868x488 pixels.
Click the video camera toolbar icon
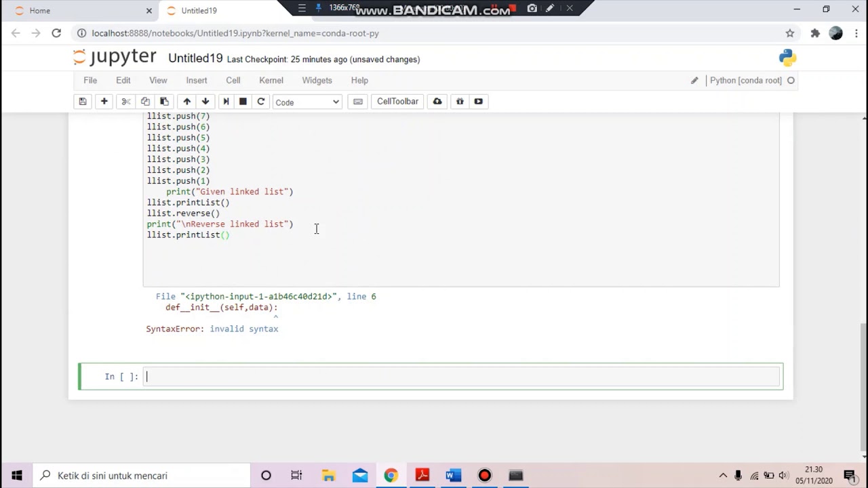(479, 102)
